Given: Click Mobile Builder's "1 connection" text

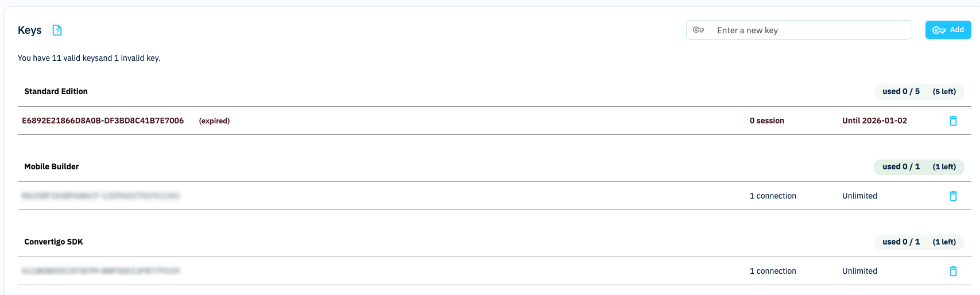Looking at the screenshot, I should point(773,196).
